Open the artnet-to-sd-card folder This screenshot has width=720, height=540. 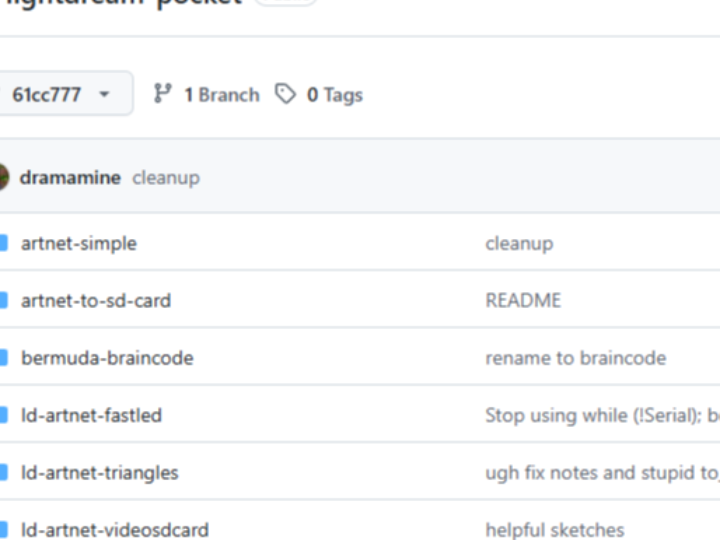coord(96,300)
